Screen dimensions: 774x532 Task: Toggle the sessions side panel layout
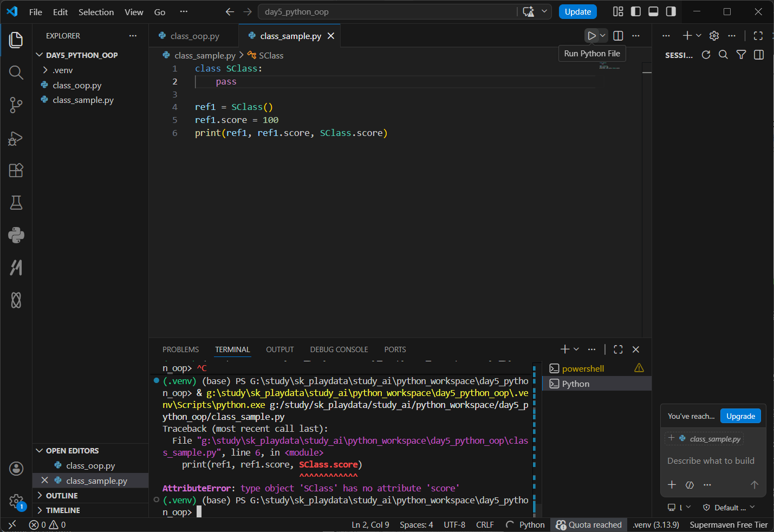759,55
